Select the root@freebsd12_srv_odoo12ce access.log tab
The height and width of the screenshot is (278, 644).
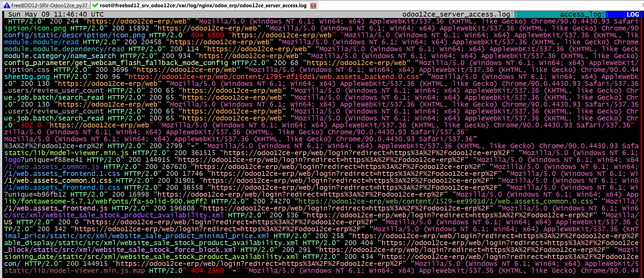(204, 5)
